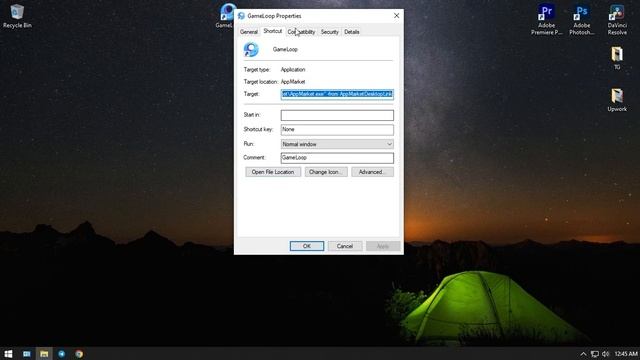Click the Advanced button
The height and width of the screenshot is (360, 640).
[372, 172]
